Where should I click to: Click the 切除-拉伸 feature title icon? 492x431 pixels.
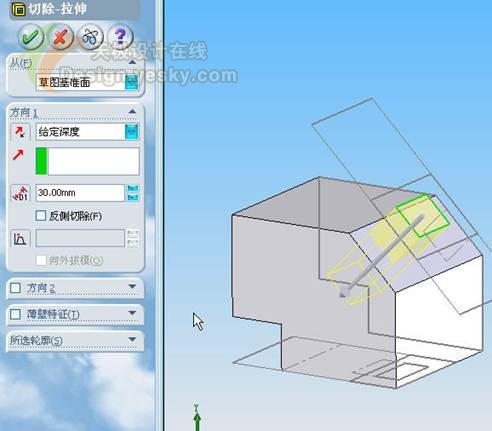click(19, 9)
